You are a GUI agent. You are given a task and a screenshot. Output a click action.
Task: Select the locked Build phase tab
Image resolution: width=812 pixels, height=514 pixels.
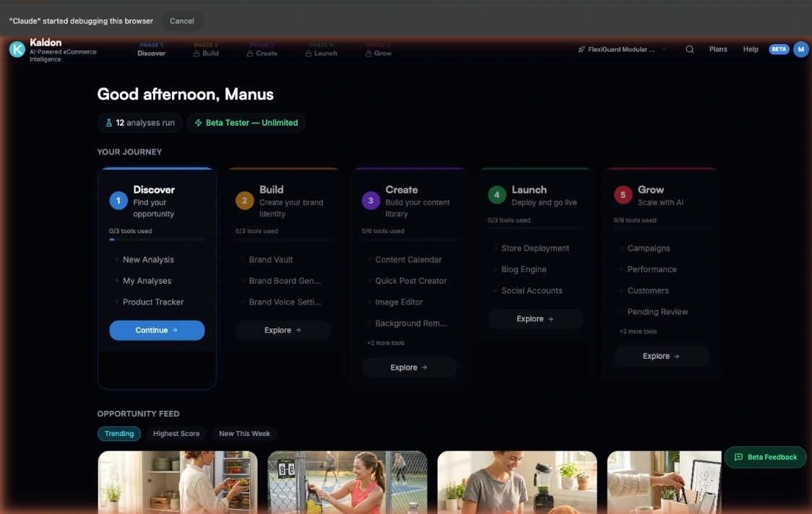tap(206, 50)
